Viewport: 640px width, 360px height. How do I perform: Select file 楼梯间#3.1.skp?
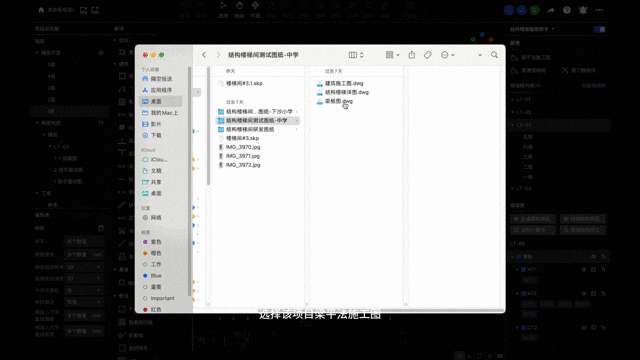pyautogui.click(x=244, y=83)
